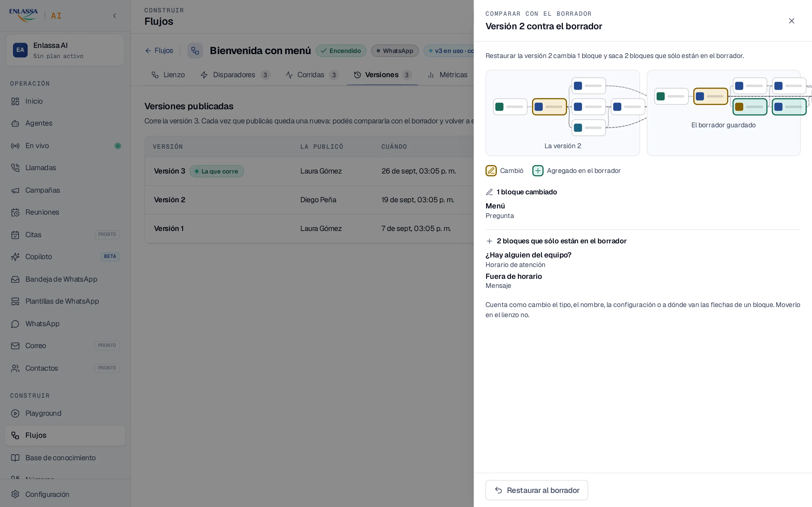Image resolution: width=812 pixels, height=507 pixels.
Task: Click the El borrador guardado thumbnail
Action: point(723,113)
